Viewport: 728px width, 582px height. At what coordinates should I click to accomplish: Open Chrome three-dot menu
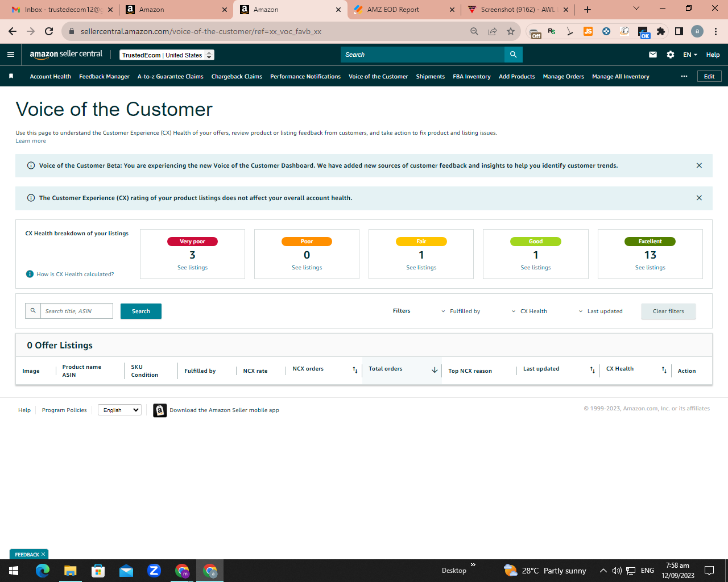(716, 31)
